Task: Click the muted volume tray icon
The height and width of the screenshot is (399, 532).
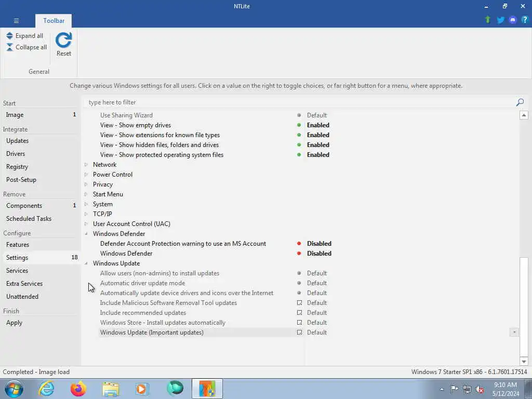Action: pos(480,389)
